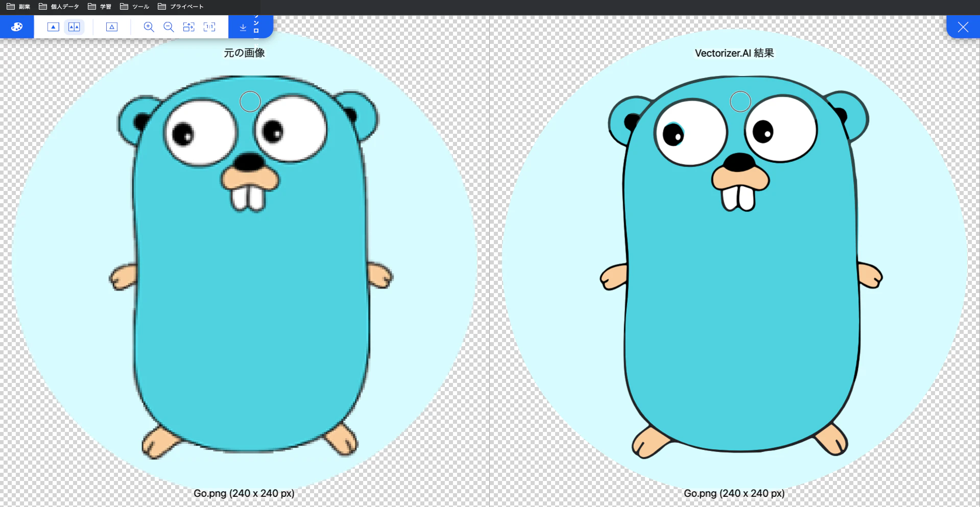Click the 元の画像 label

(244, 53)
